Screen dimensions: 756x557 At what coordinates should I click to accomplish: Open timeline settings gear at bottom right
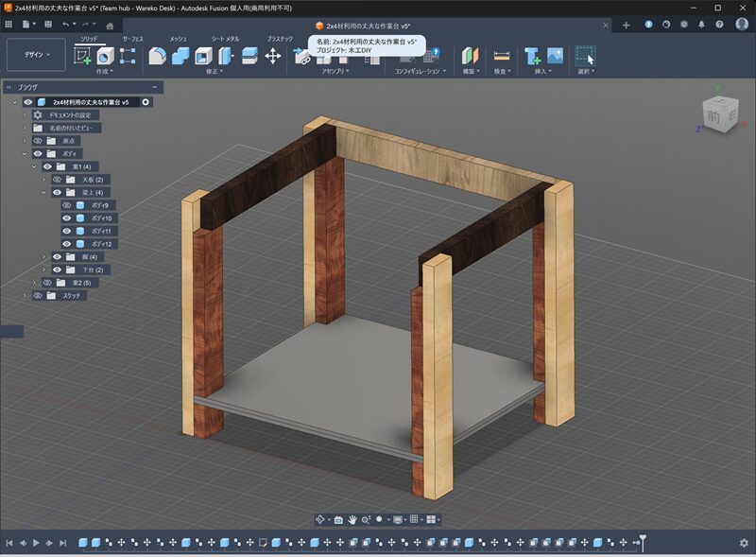pyautogui.click(x=744, y=543)
